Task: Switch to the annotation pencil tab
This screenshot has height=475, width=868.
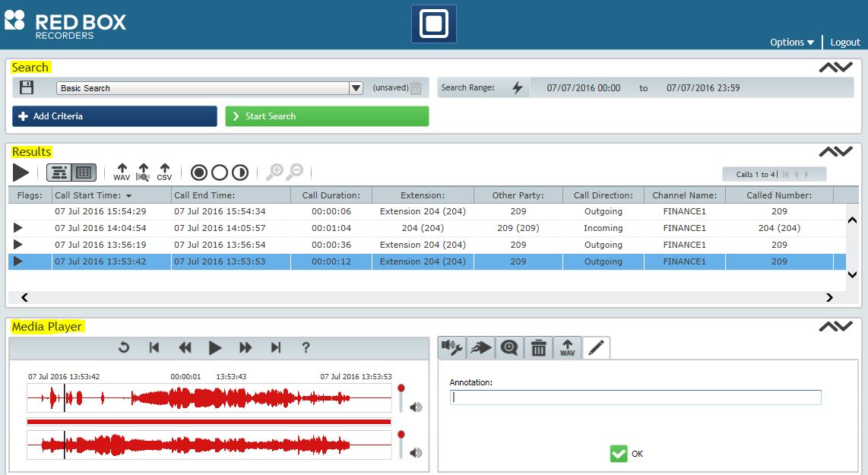Action: pyautogui.click(x=595, y=347)
